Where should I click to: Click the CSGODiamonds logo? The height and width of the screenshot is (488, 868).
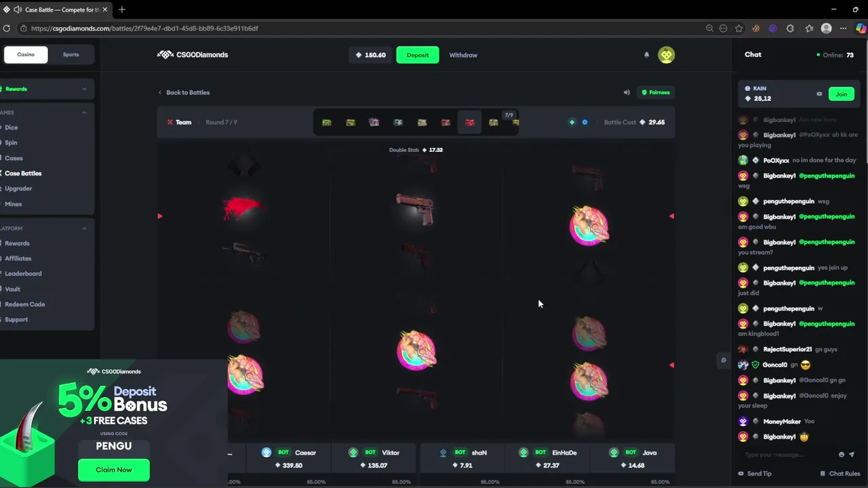tap(193, 55)
